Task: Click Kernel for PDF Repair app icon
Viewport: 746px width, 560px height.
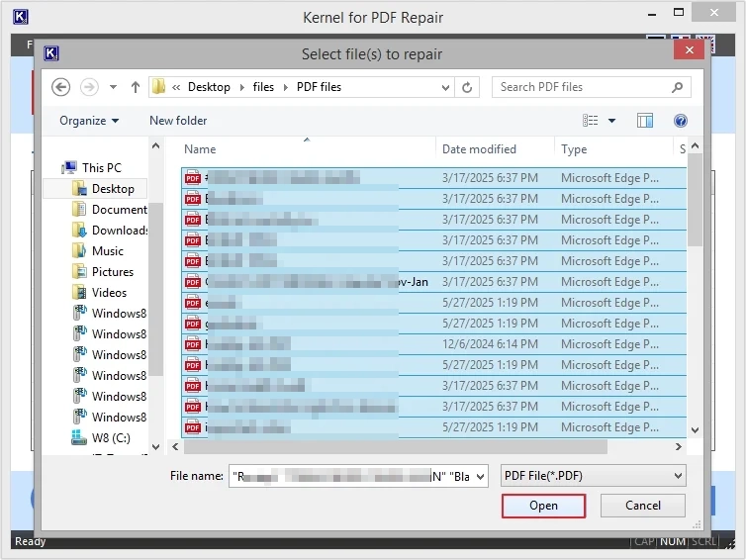Action: [21, 17]
